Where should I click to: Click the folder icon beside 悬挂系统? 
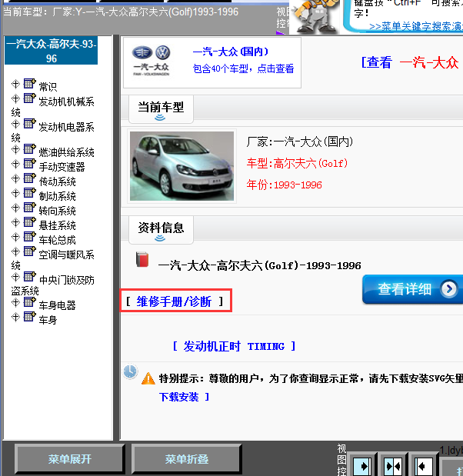(30, 222)
